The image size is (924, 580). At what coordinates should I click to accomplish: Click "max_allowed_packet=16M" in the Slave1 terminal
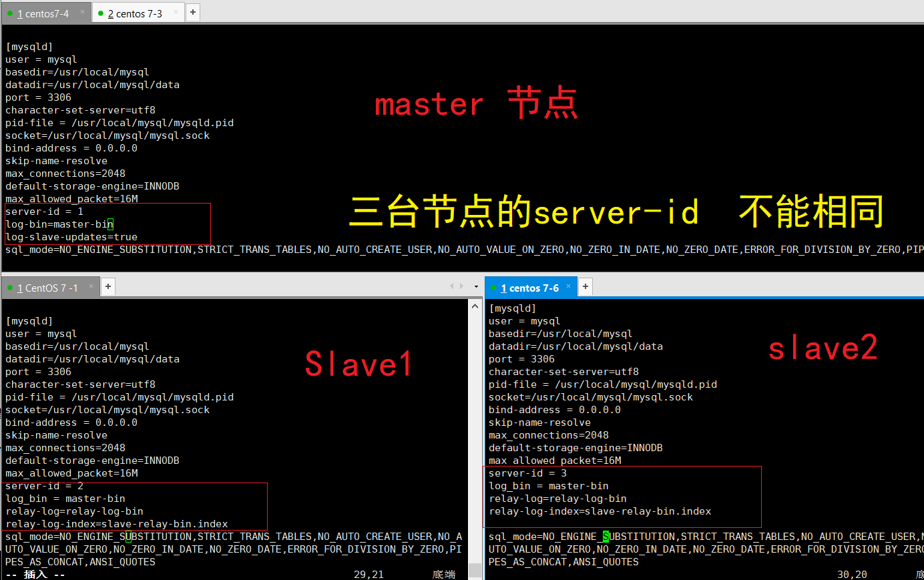pyautogui.click(x=71, y=473)
